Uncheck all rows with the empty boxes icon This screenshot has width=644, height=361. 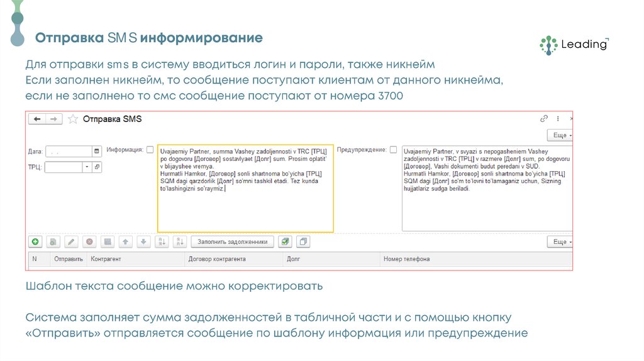pyautogui.click(x=303, y=242)
